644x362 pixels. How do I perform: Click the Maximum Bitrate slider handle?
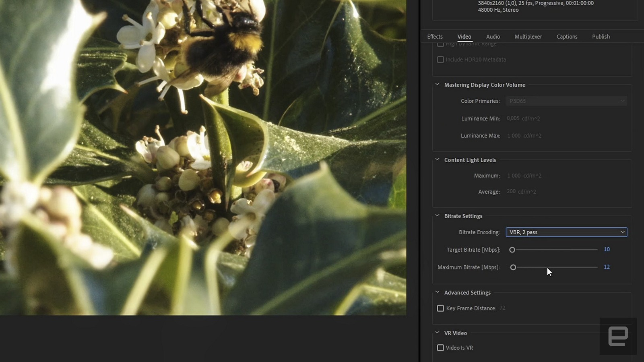click(513, 267)
